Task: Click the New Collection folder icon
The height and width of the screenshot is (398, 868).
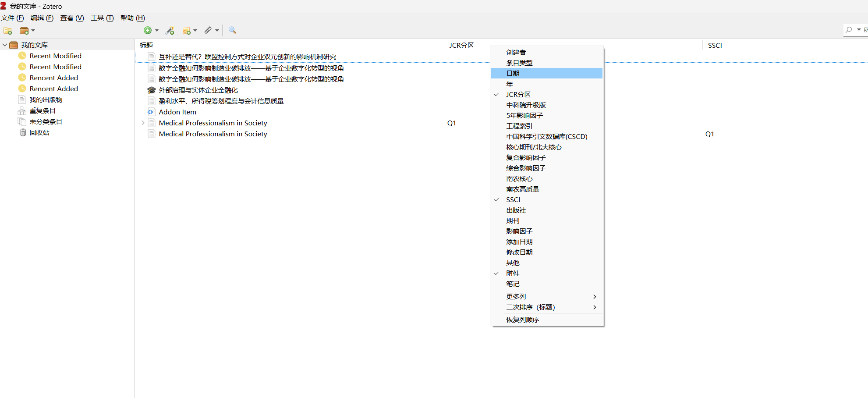Action: click(7, 31)
